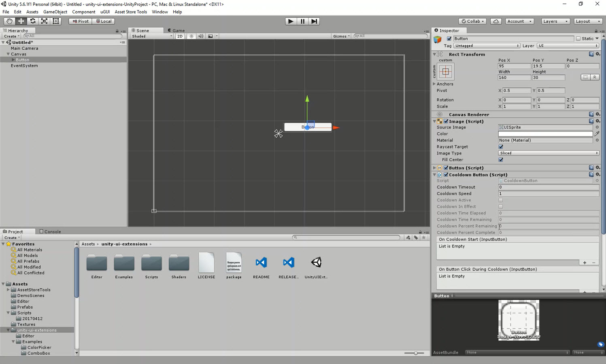The image size is (606, 364).
Task: Click the anchor presets square icon
Action: (446, 72)
